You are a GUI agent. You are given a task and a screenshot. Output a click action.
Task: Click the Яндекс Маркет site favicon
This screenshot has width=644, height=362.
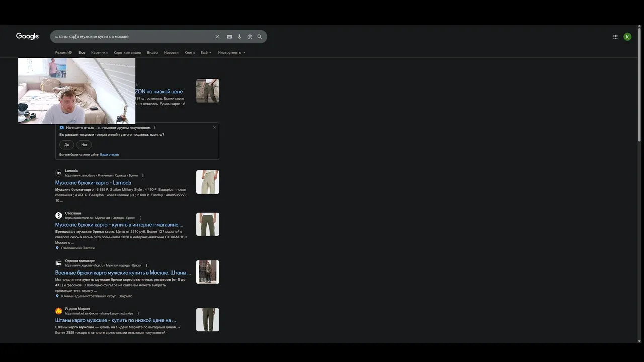point(59,311)
